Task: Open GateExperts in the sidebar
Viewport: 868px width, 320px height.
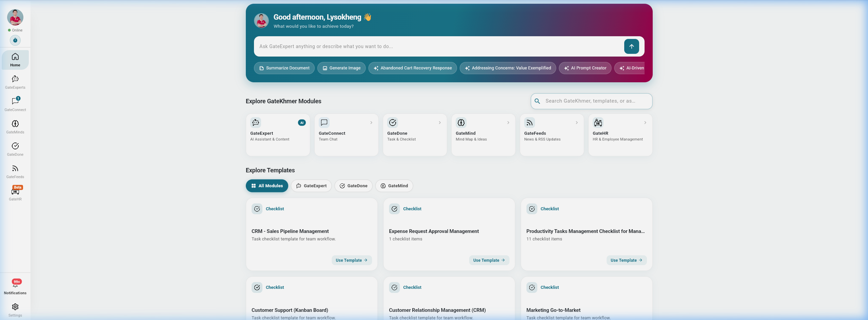Action: point(15,82)
